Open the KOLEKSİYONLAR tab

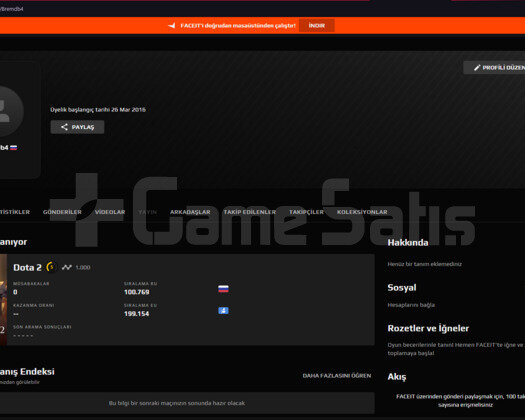point(362,212)
